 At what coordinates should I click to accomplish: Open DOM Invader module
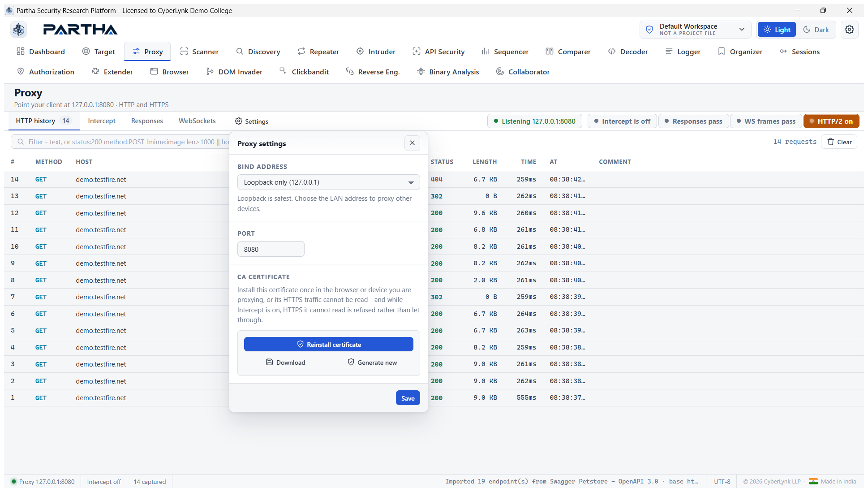(234, 72)
